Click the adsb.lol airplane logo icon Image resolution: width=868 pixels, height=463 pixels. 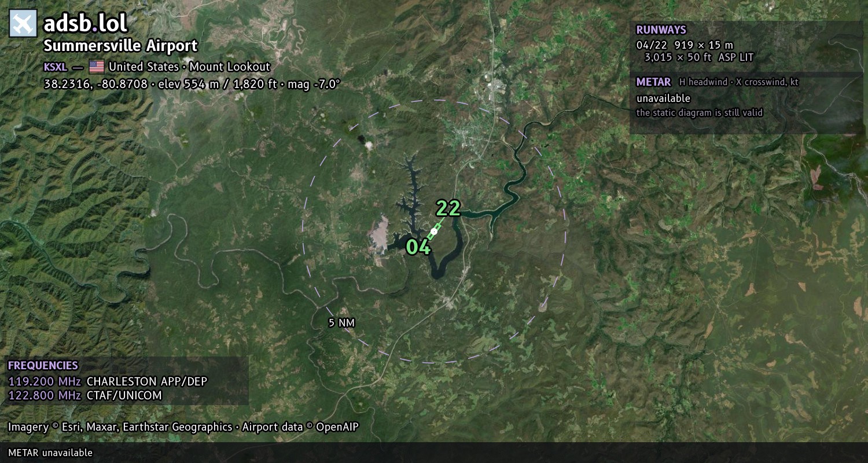click(x=23, y=23)
